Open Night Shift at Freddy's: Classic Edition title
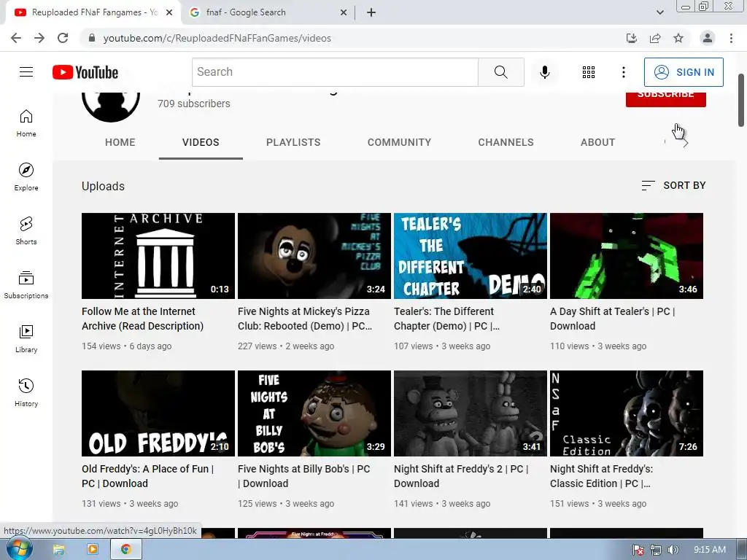This screenshot has height=560, width=747. click(x=602, y=476)
